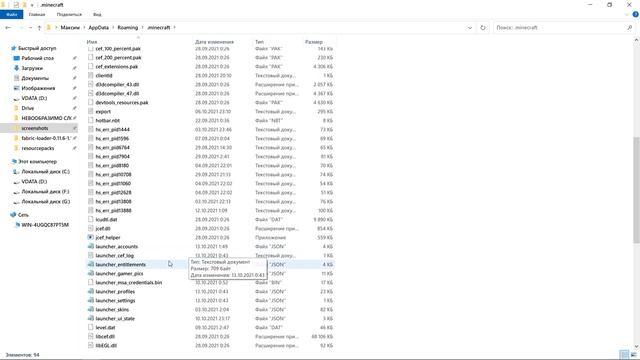Select the clientId file icon

click(91, 76)
